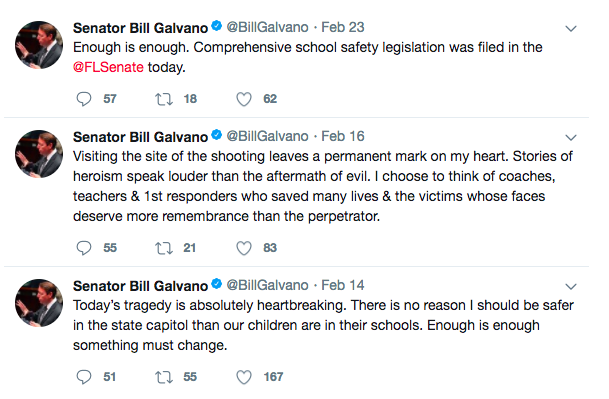Click the profile avatar on the Feb 23 tweet
This screenshot has height=399, width=609.
point(39,45)
